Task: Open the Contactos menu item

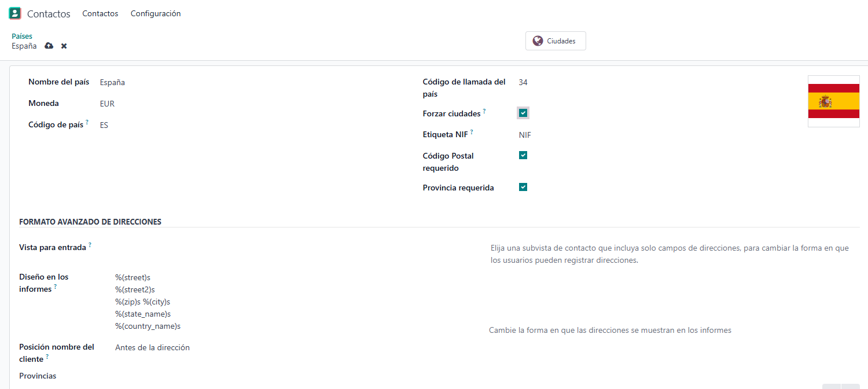Action: pyautogui.click(x=100, y=13)
